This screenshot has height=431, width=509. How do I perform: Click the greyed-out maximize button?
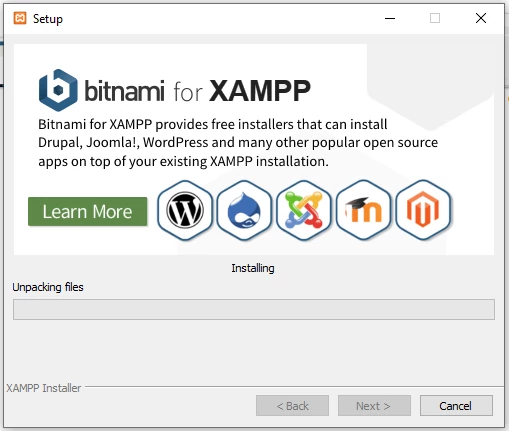tap(435, 18)
